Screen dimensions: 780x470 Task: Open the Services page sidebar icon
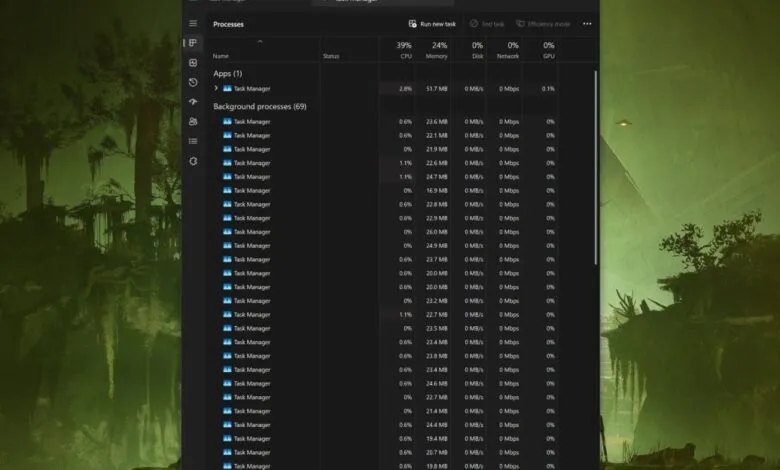[193, 161]
